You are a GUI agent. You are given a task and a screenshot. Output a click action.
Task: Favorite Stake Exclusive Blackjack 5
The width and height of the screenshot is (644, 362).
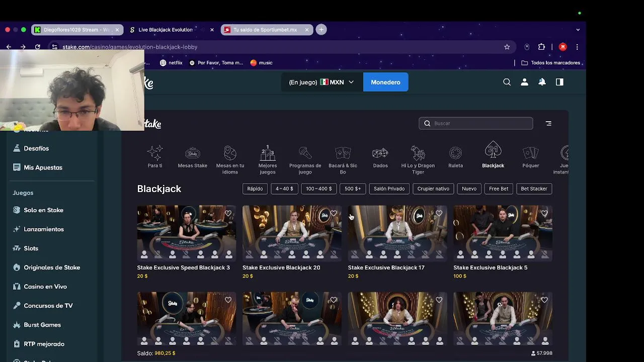[544, 214]
